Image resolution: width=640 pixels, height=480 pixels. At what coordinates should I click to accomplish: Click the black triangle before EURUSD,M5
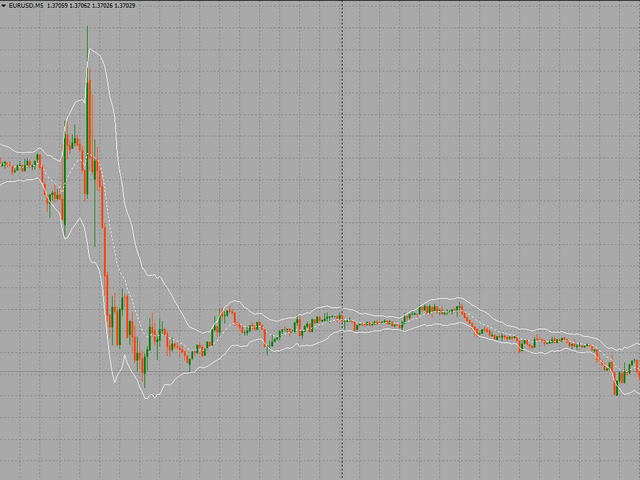(4, 6)
